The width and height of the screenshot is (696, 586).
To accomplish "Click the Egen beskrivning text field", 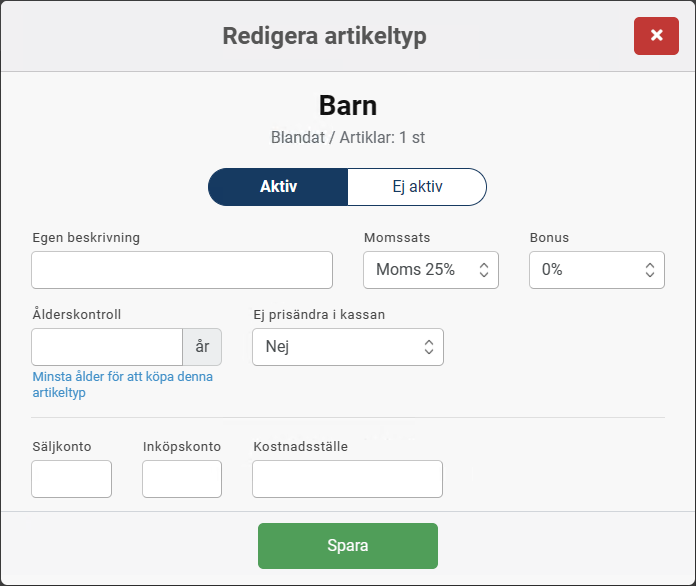I will click(182, 270).
